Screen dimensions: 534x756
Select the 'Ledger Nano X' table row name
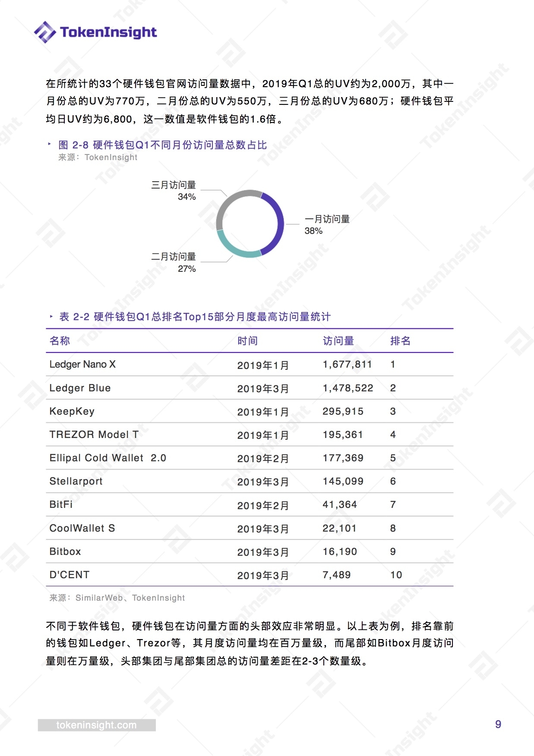[x=82, y=365]
